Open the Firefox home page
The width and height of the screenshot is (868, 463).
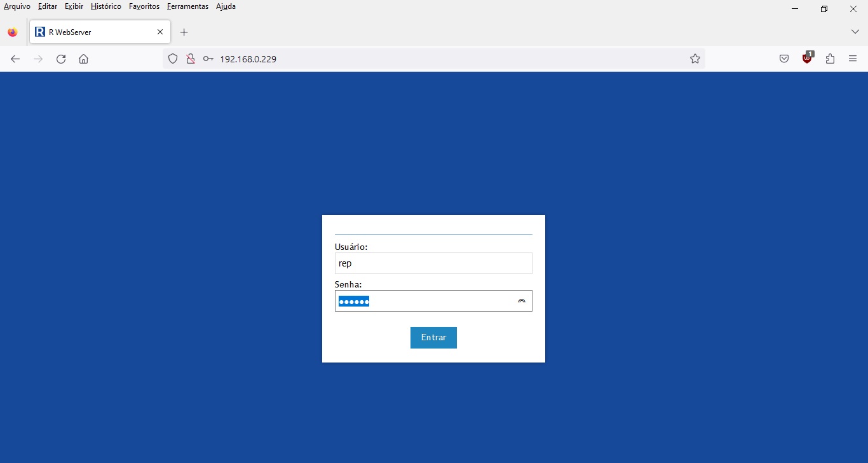click(x=84, y=59)
